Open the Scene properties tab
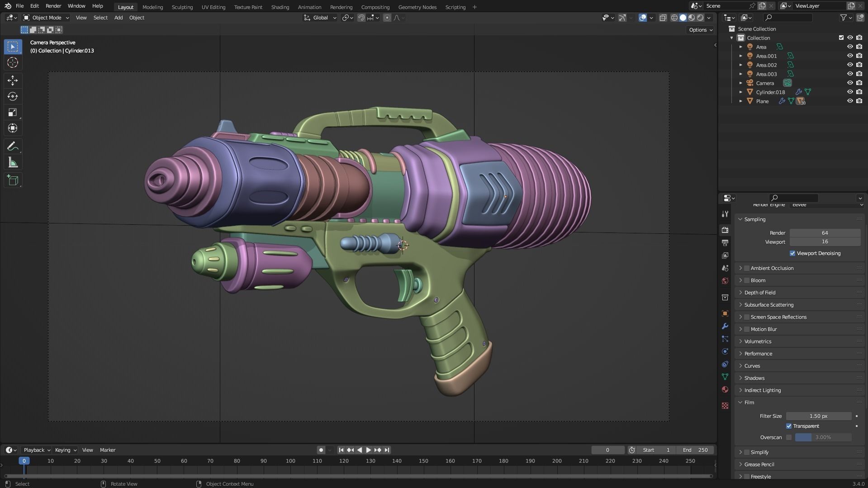 point(725,268)
